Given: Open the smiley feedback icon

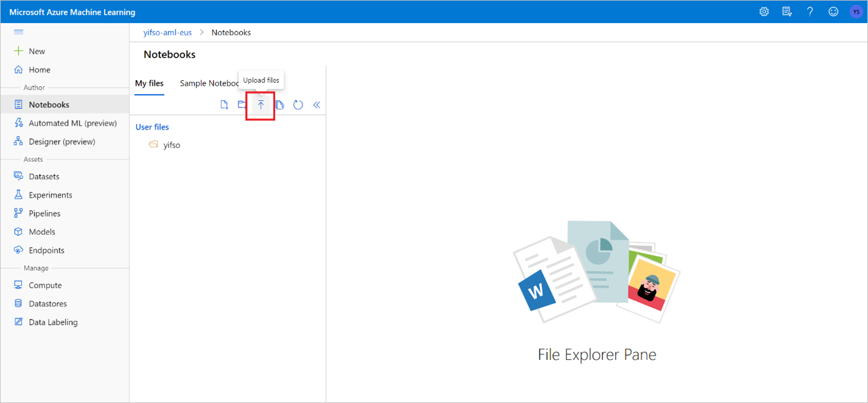Looking at the screenshot, I should [x=833, y=11].
